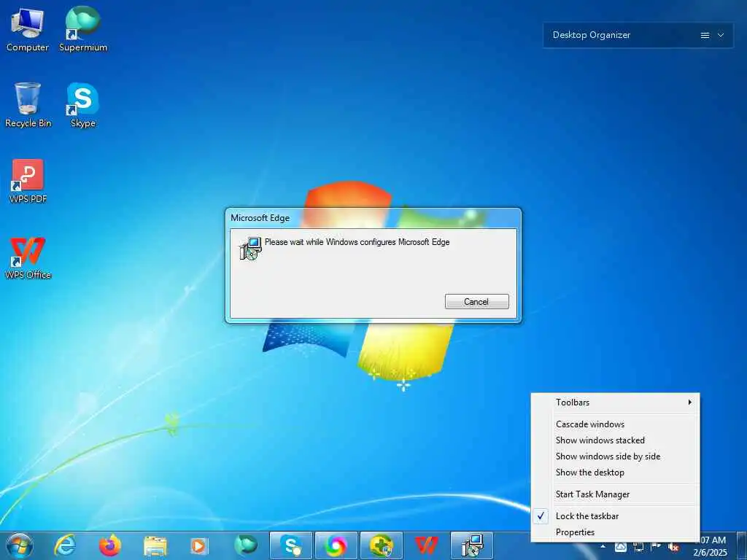Expand the Toolbars submenu

point(615,402)
